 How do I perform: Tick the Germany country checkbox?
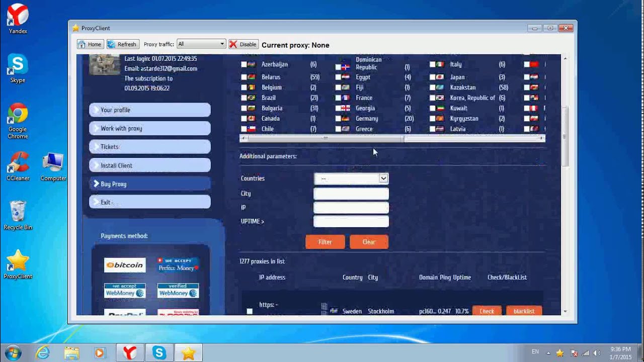point(338,119)
